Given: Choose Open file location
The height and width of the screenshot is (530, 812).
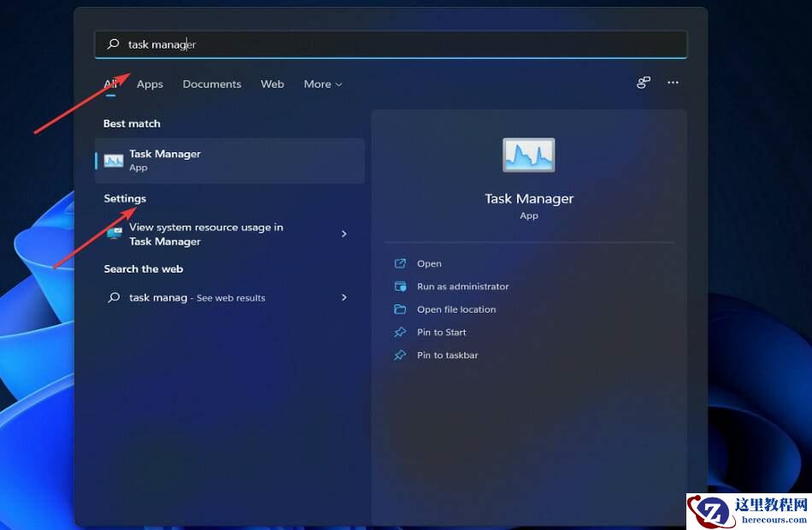Looking at the screenshot, I should [456, 309].
